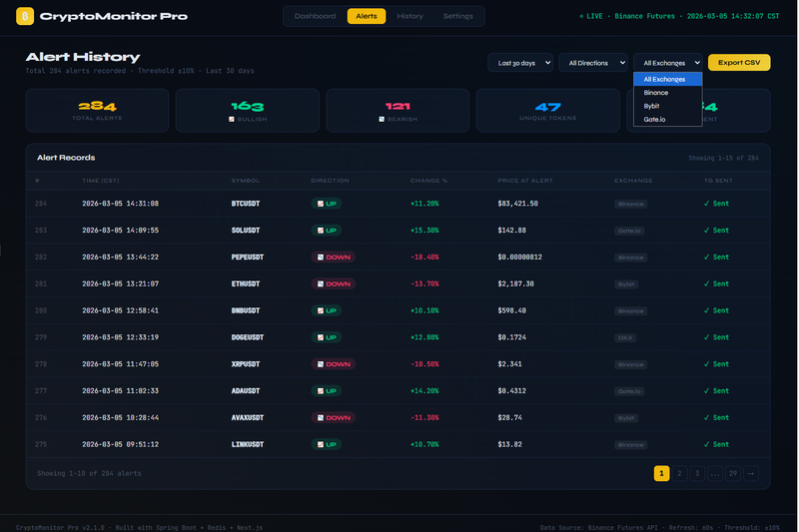The height and width of the screenshot is (532, 799).
Task: Open the Last 30 days dropdown
Action: click(520, 63)
